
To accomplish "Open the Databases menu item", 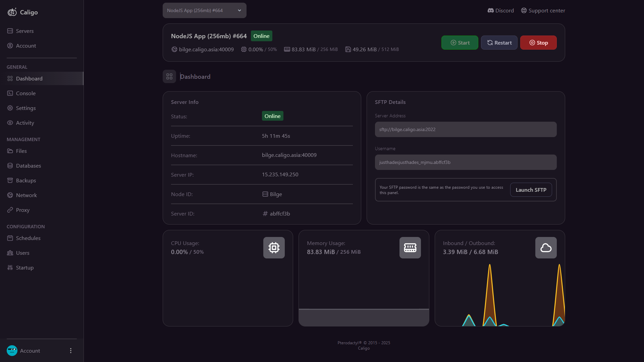I will point(28,166).
